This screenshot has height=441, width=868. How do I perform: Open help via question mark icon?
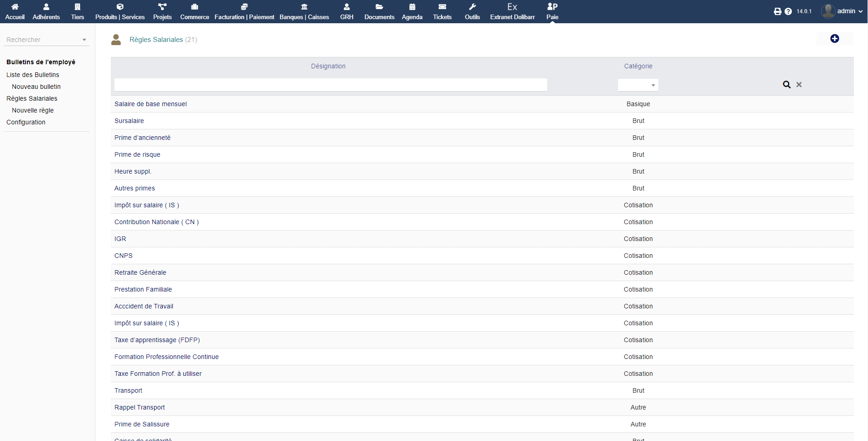coord(788,11)
